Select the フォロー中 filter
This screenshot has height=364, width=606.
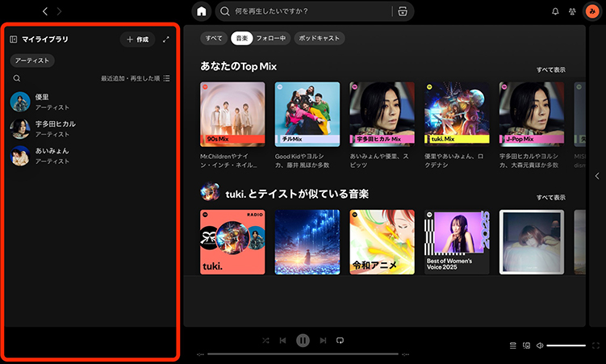(271, 38)
